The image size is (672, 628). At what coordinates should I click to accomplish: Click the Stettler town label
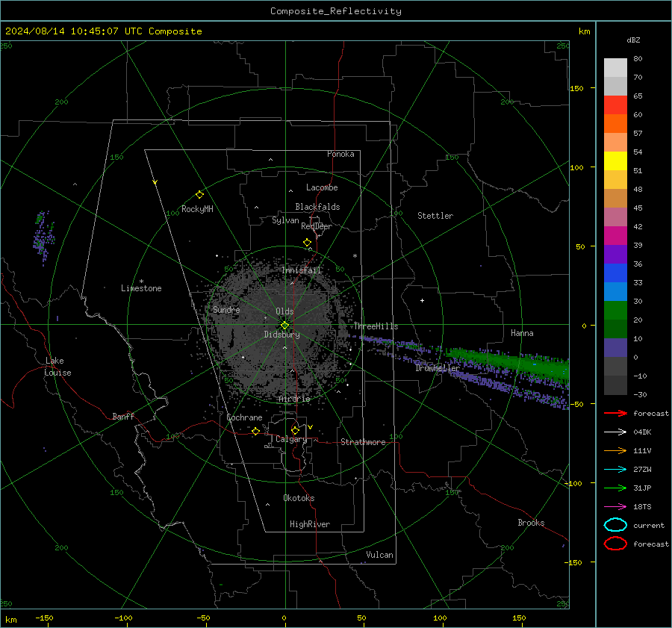click(435, 216)
